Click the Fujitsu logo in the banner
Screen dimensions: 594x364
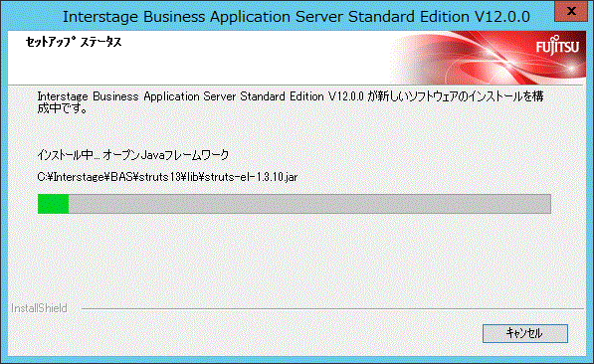pos(557,46)
